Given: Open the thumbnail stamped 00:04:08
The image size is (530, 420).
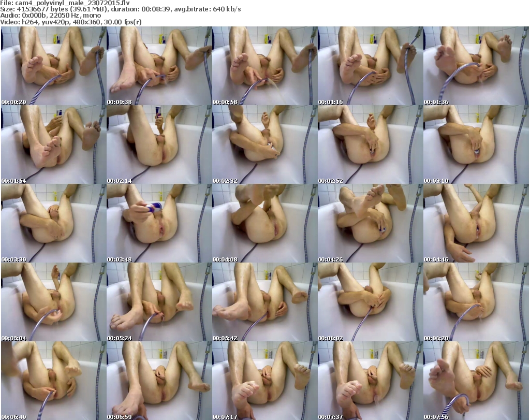Looking at the screenshot, I should coord(264,224).
